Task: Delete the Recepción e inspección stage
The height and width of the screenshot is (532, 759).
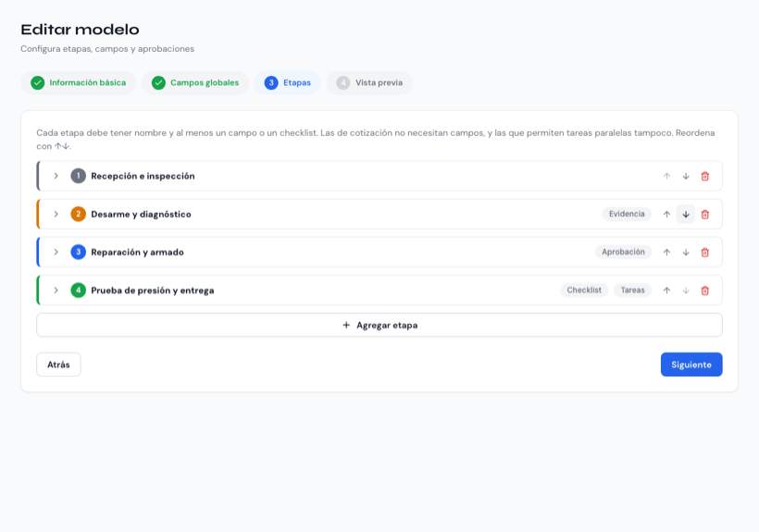Action: tap(704, 176)
